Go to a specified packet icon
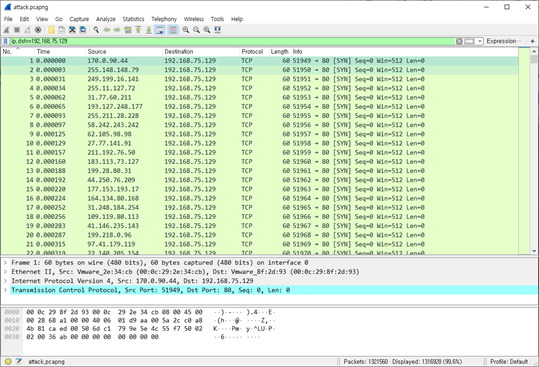539x367 pixels. tap(128, 30)
